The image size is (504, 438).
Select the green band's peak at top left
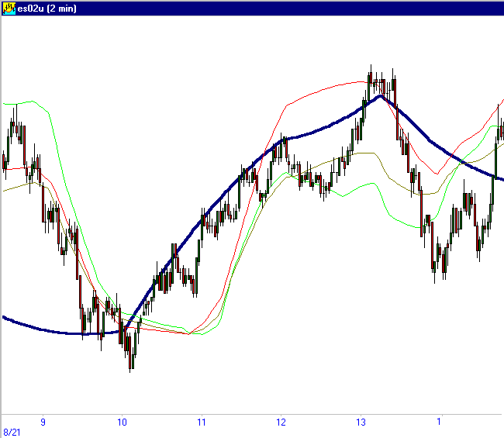31,101
